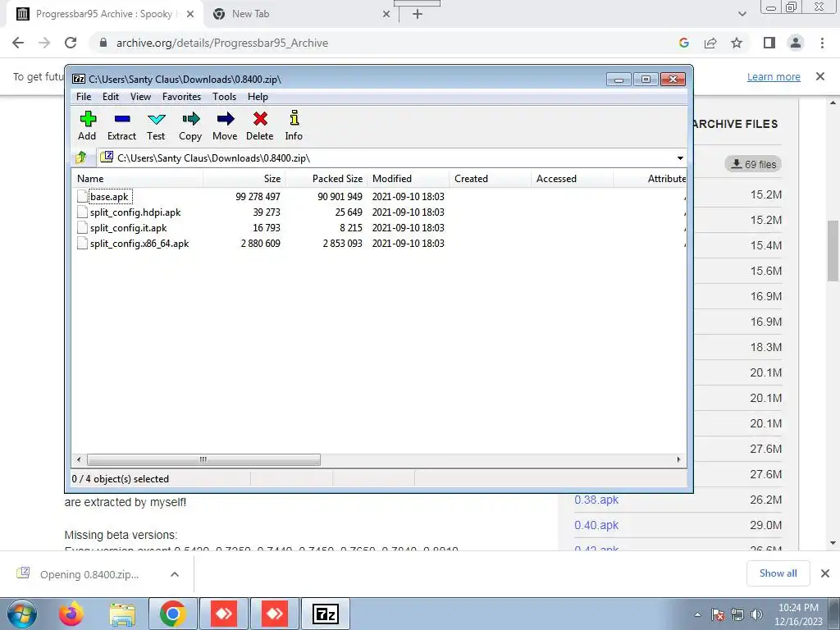Switch to the New Tab tab
Image resolution: width=840 pixels, height=630 pixels.
300,14
